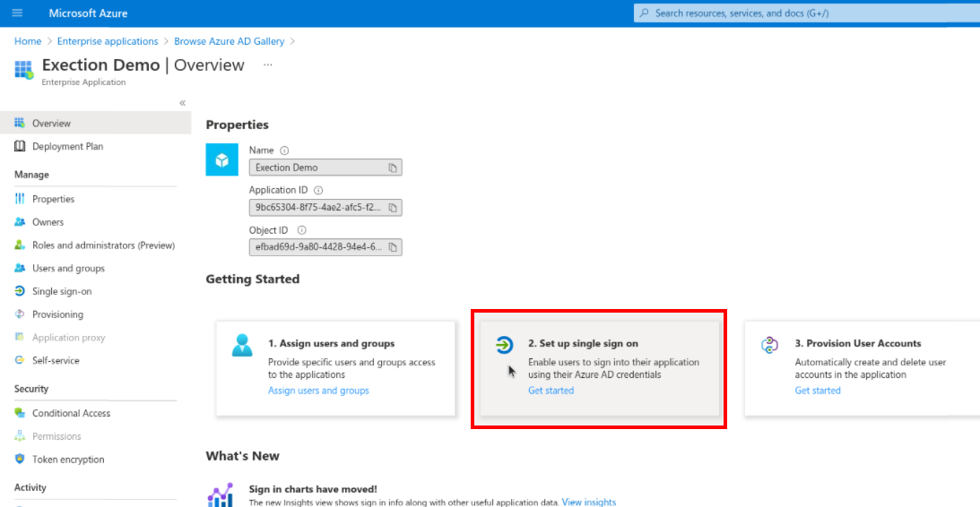Click the Self-service sidebar icon

pos(20,360)
